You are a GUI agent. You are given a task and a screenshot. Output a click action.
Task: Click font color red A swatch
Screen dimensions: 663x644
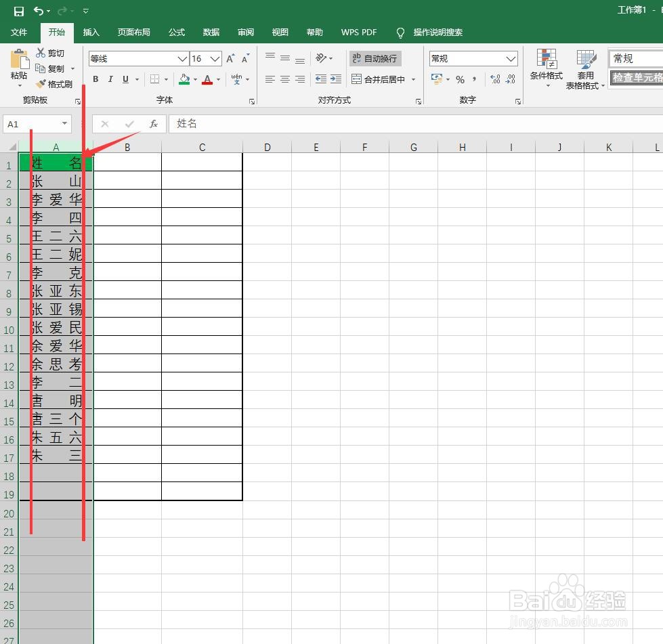[x=207, y=79]
